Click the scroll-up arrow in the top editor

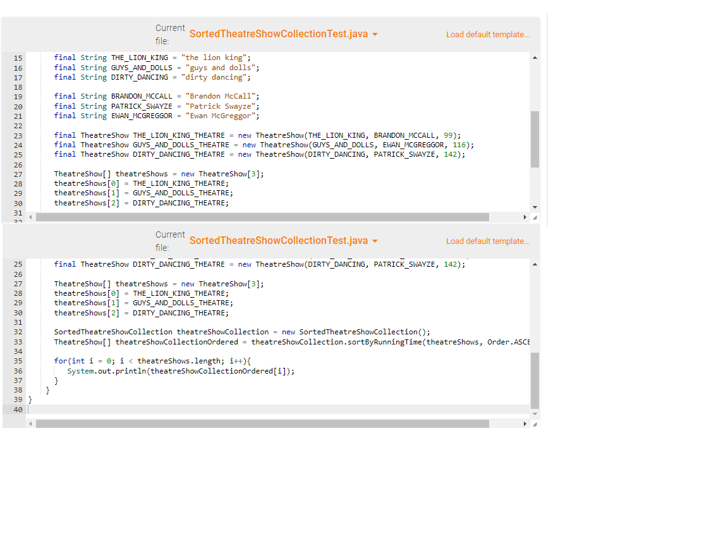[x=534, y=57]
